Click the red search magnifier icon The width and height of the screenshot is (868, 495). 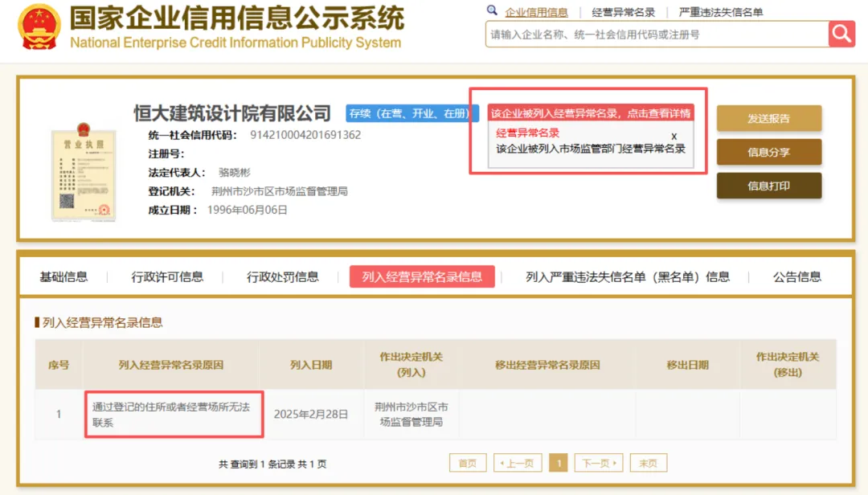(841, 34)
